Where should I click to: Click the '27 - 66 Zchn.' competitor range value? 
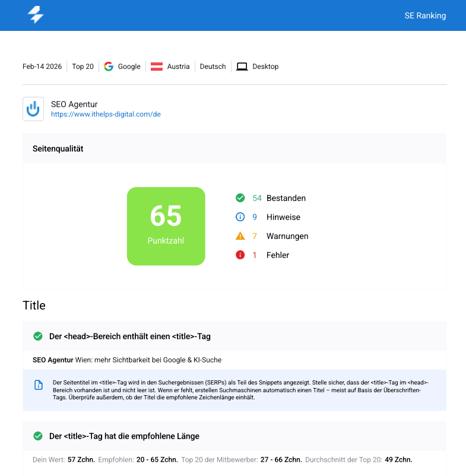[x=281, y=459]
